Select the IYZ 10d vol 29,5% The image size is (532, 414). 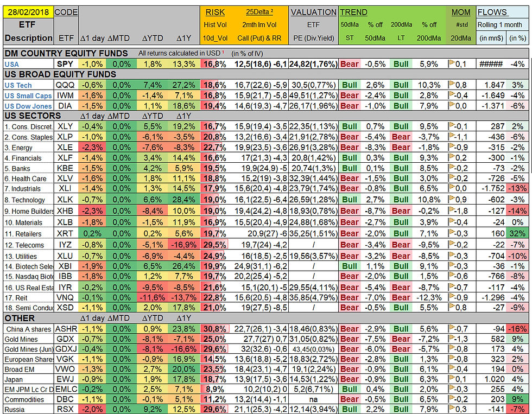pyautogui.click(x=215, y=245)
